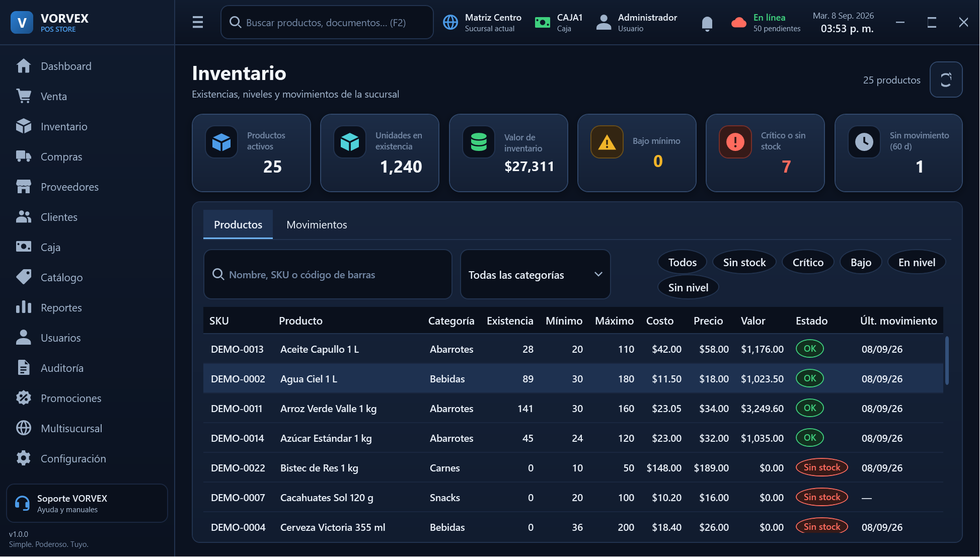Select the Compras truck icon
Viewport: 980px width, 557px height.
pos(24,156)
